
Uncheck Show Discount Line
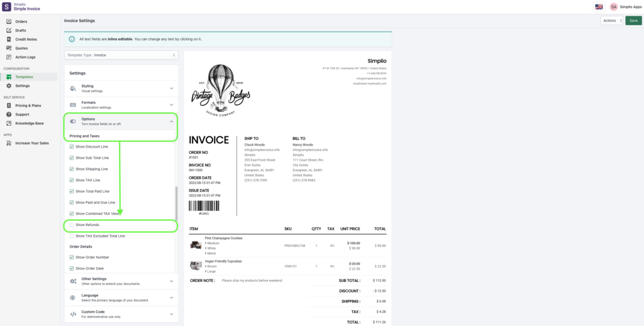tap(72, 146)
